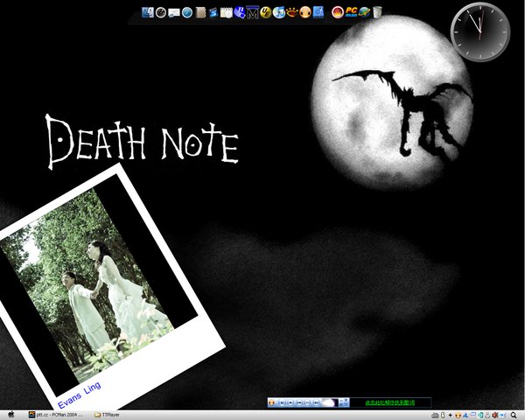Launch the Mail envelope icon in dock
525x420 pixels.
(174, 12)
